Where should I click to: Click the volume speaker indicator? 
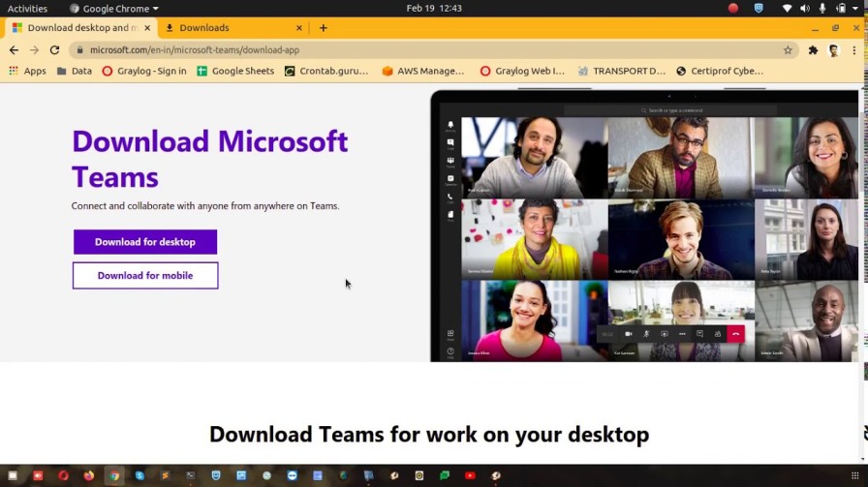tap(805, 9)
